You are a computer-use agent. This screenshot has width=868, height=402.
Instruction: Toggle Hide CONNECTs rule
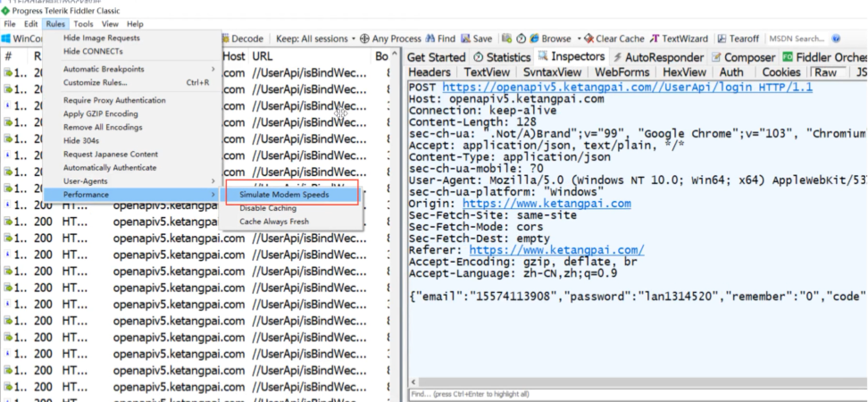point(93,51)
